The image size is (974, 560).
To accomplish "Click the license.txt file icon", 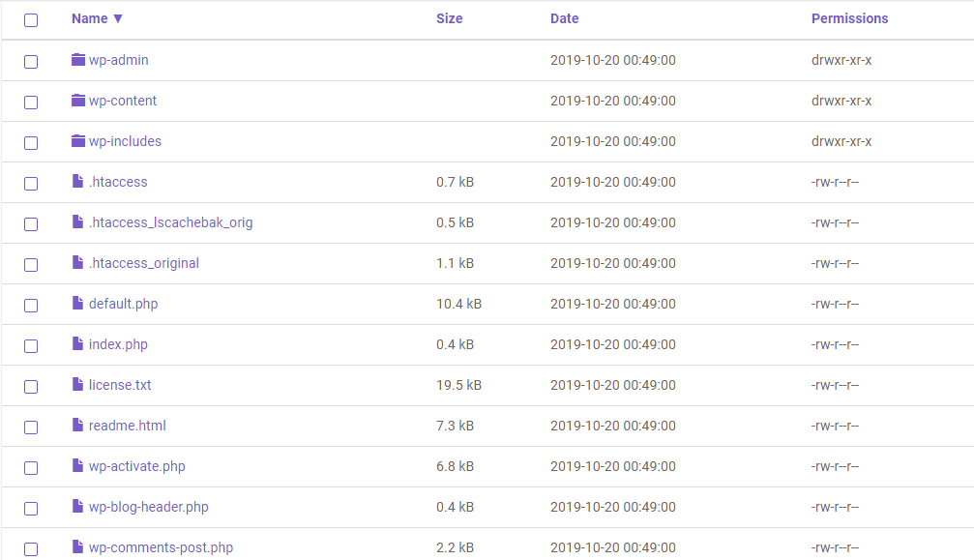I will click(77, 384).
